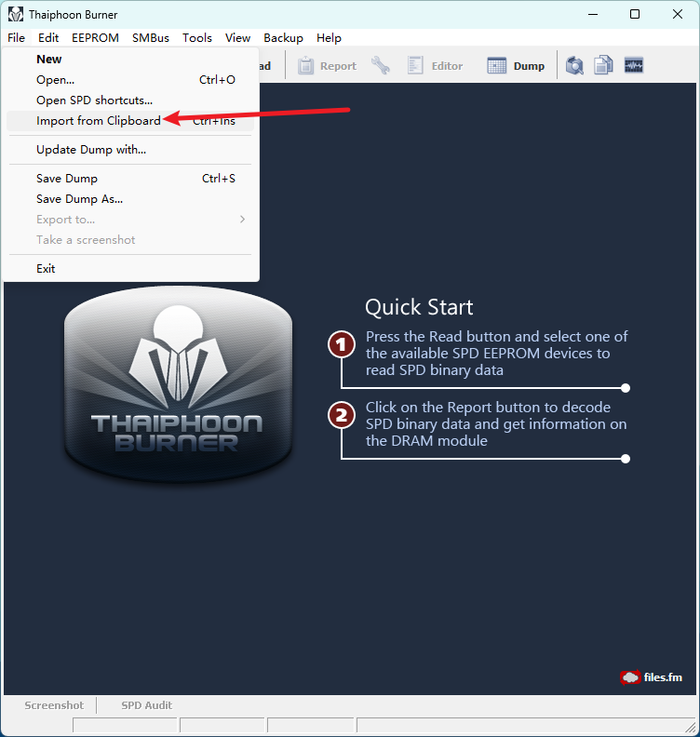Open the EEPROM menu
The height and width of the screenshot is (737, 700).
tap(96, 38)
